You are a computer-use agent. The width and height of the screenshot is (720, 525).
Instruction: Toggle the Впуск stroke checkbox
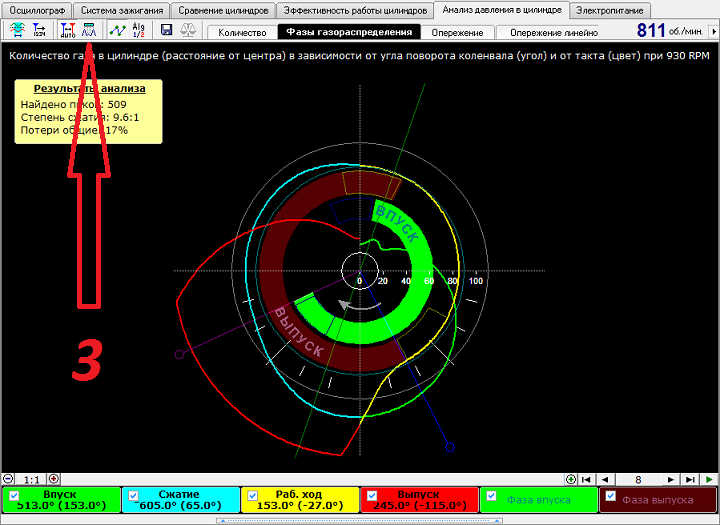pyautogui.click(x=14, y=495)
